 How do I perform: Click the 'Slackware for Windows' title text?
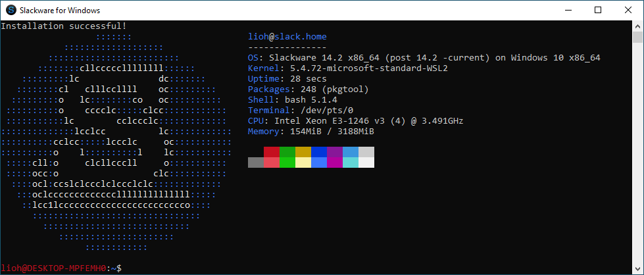point(60,11)
